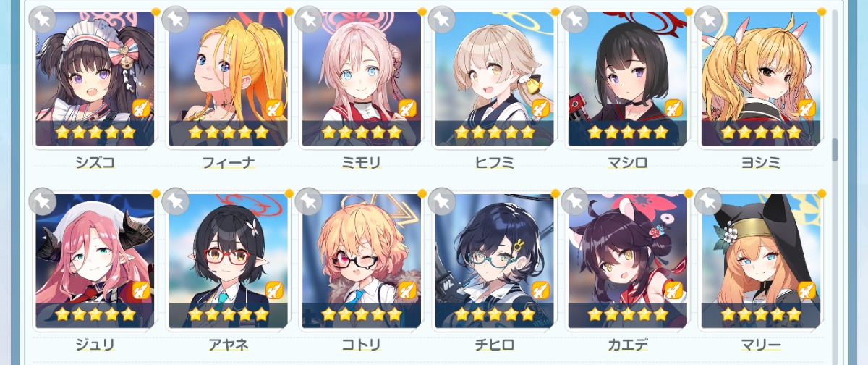Image resolution: width=868 pixels, height=365 pixels.
Task: Toggle the pin icon on マリー's card
Action: (707, 201)
